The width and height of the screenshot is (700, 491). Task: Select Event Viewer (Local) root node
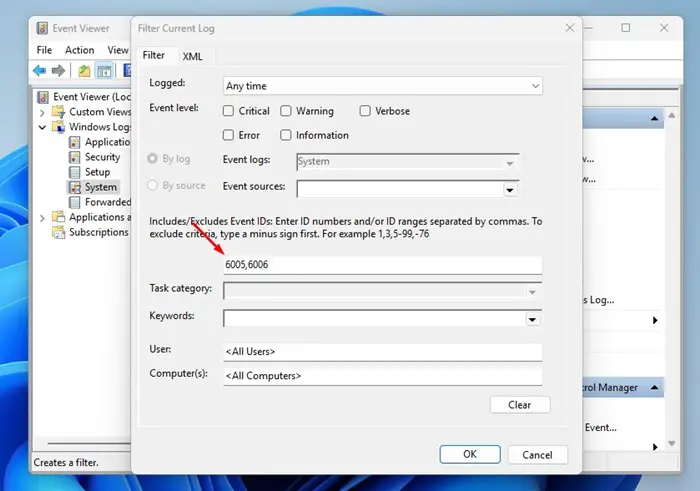pos(92,97)
